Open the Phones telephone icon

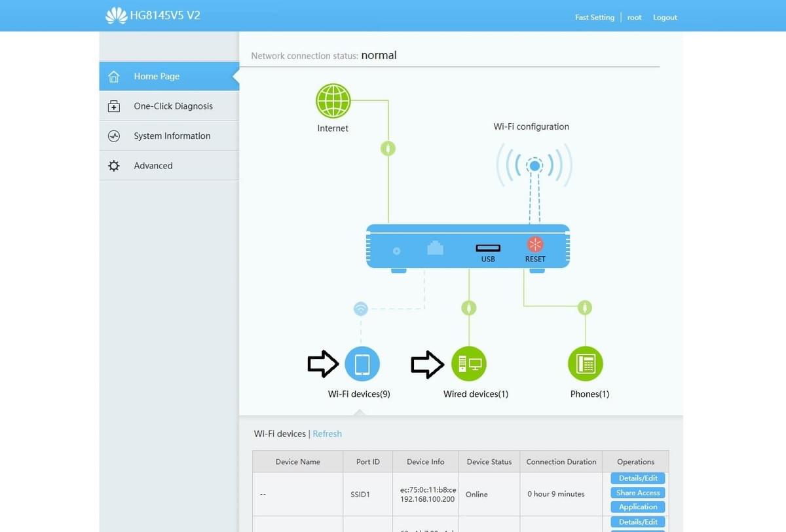pyautogui.click(x=585, y=364)
